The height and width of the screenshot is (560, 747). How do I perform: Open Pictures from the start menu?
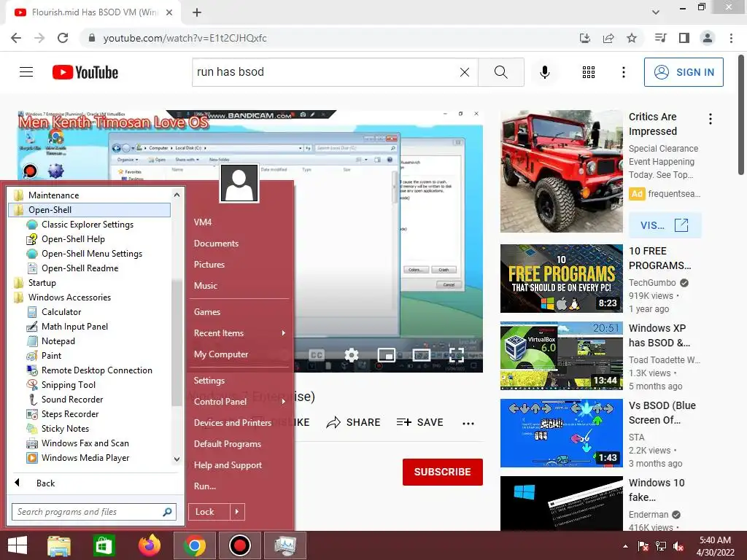tap(209, 265)
